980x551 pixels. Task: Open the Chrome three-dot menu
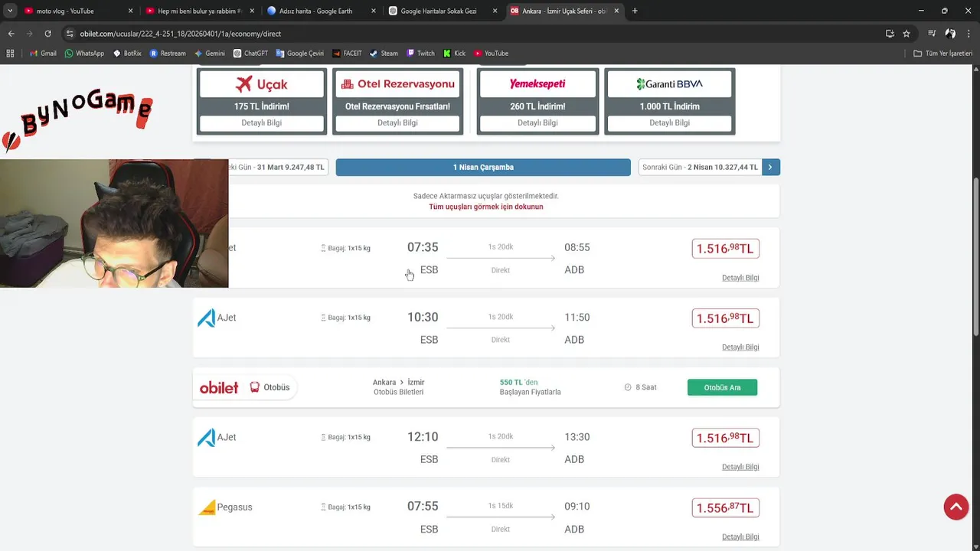click(x=969, y=34)
